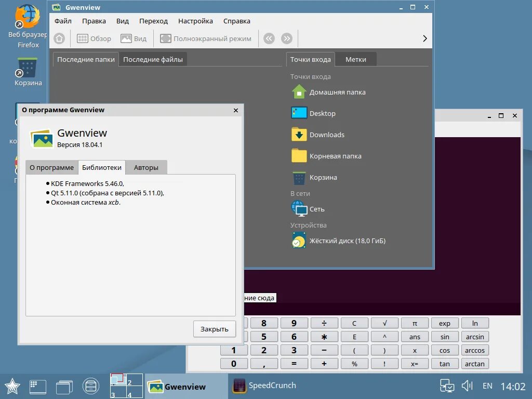Go to next image with right double-arrow
The width and height of the screenshot is (532, 399).
pyautogui.click(x=287, y=38)
